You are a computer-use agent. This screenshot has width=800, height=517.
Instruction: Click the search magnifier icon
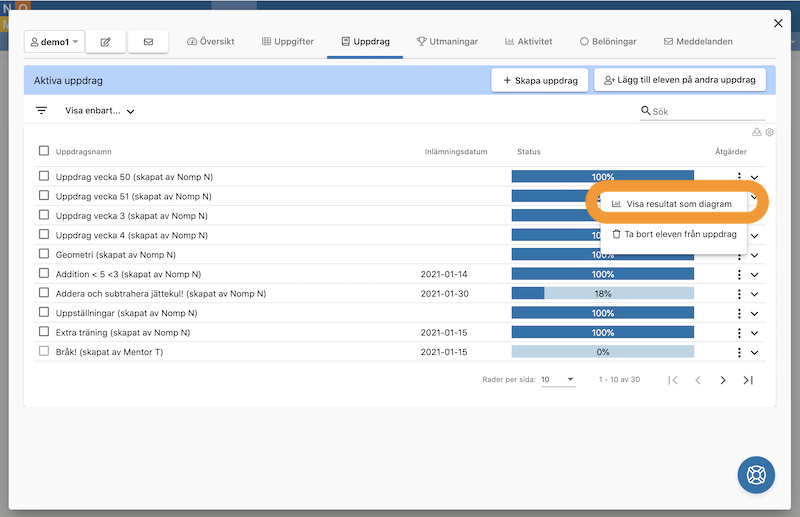coord(645,110)
